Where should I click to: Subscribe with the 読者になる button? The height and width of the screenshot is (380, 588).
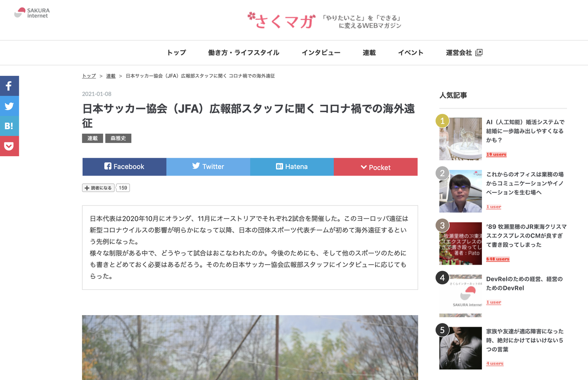(x=98, y=188)
